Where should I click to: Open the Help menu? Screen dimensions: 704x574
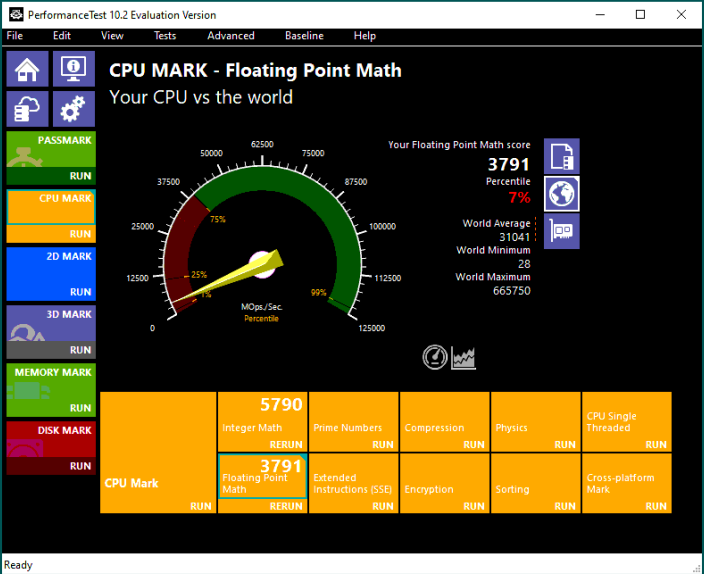coord(364,35)
